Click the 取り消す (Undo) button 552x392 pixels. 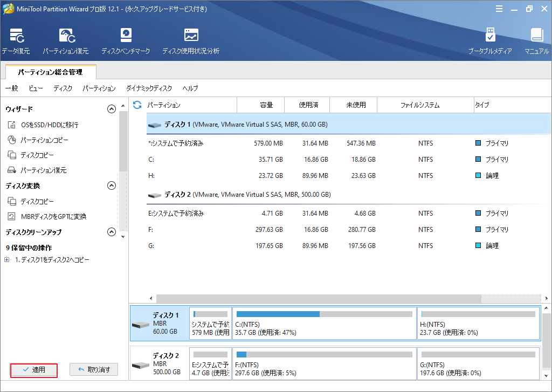pos(94,370)
